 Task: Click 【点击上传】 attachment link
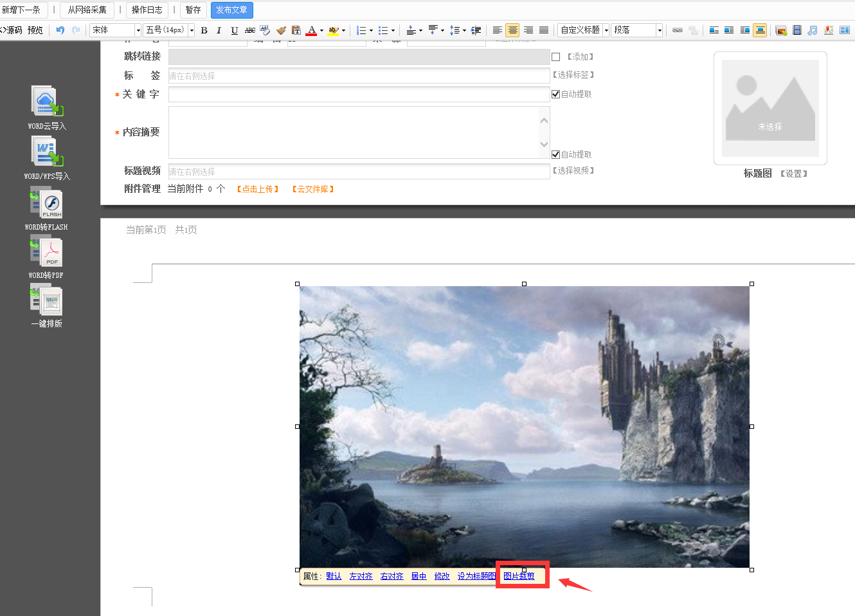[x=258, y=190]
